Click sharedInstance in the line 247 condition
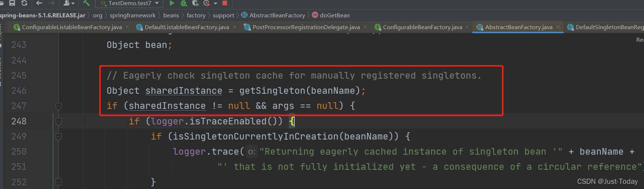This screenshot has height=189, width=644. tap(167, 106)
